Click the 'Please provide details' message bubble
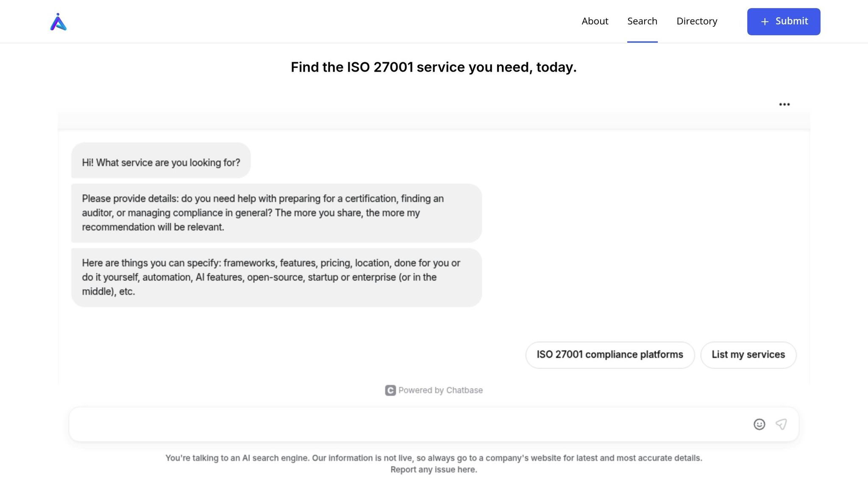This screenshot has height=488, width=868. (x=276, y=213)
